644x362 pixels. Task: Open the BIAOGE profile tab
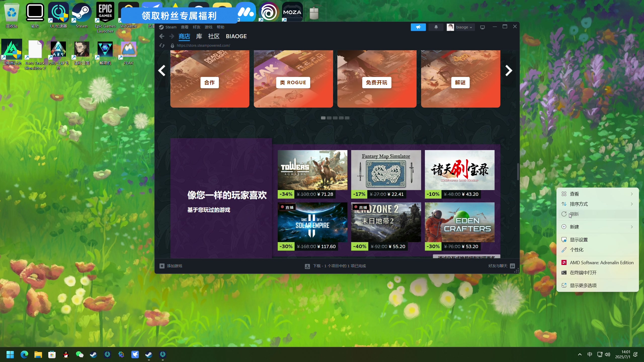tap(236, 36)
